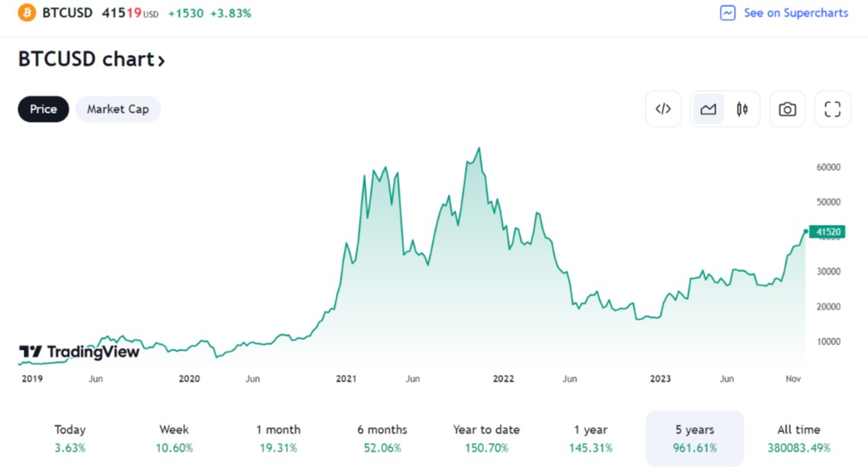Select the Price toggle pill
Screen dimensions: 868x474
tap(43, 109)
